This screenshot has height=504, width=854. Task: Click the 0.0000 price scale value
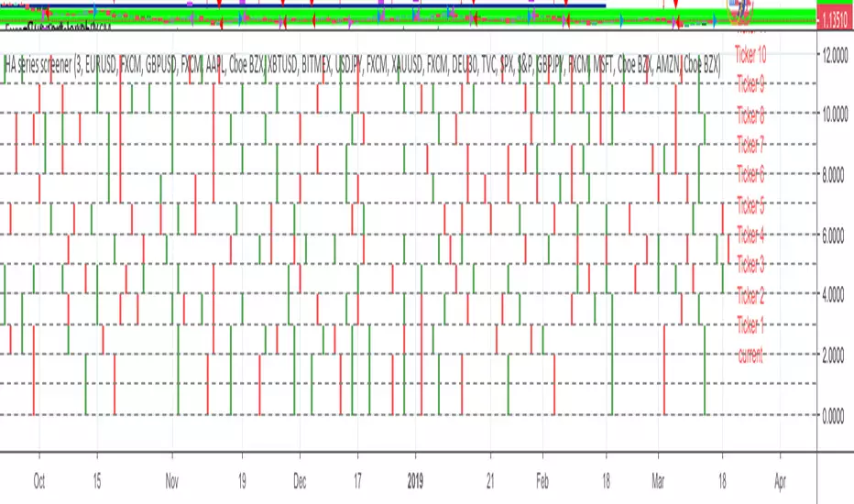tap(833, 416)
